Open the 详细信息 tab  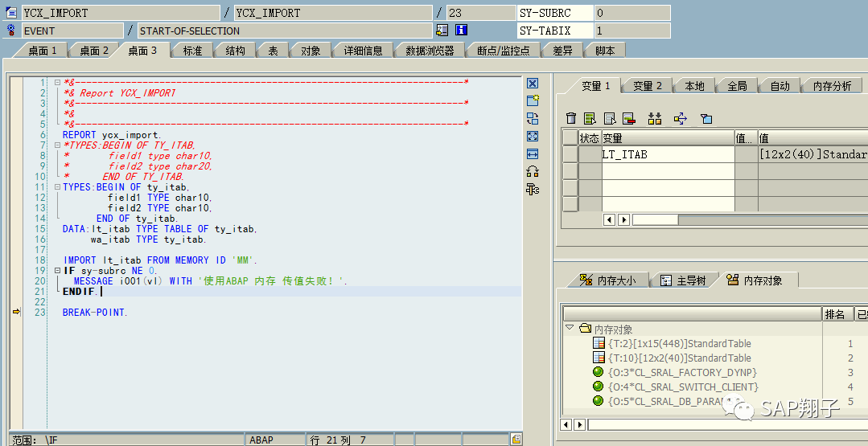(363, 51)
